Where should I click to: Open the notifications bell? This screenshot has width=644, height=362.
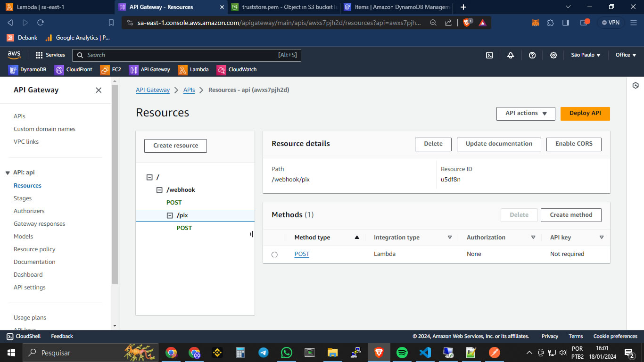[511, 55]
